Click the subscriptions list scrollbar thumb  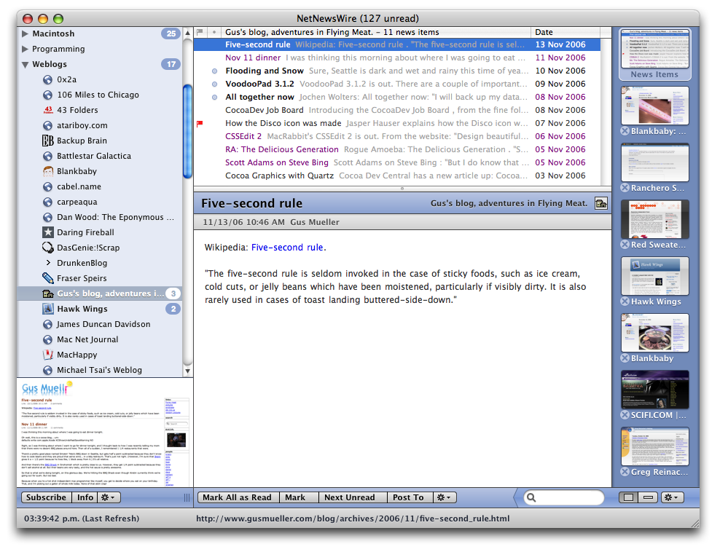pos(187,131)
